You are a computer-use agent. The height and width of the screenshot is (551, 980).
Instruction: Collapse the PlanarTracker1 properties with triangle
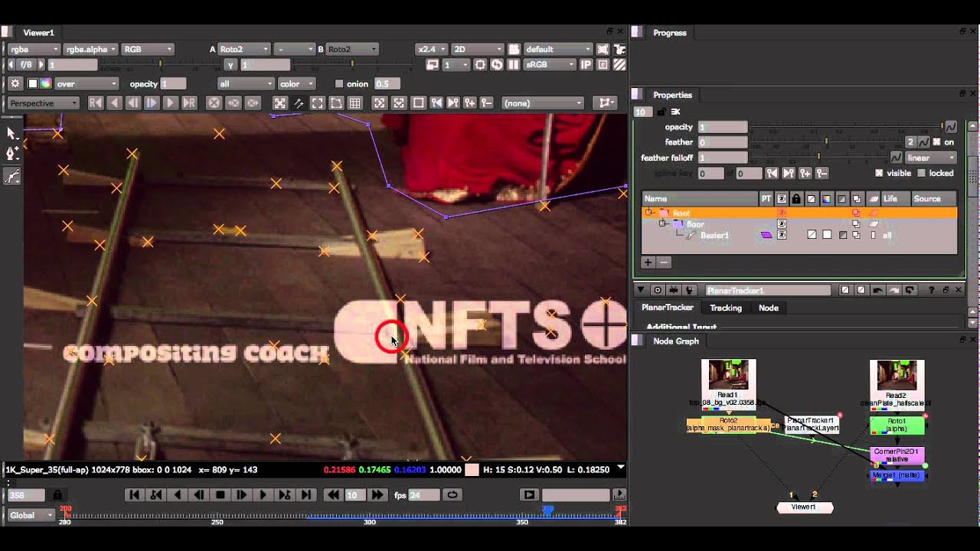(x=642, y=290)
